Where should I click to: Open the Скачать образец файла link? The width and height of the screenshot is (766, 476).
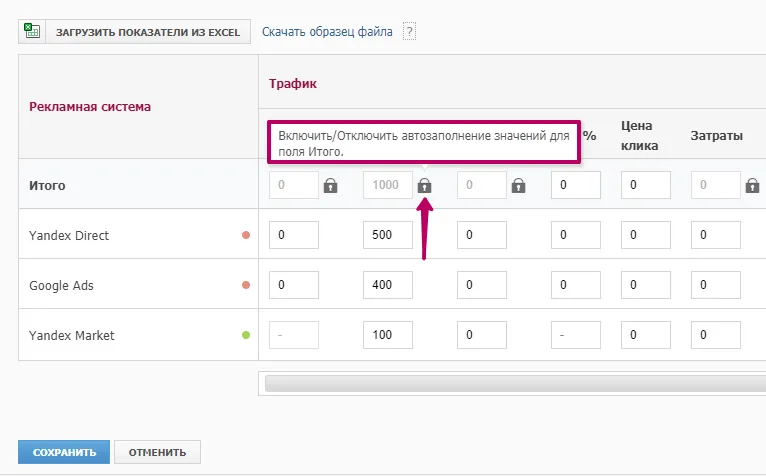[327, 32]
